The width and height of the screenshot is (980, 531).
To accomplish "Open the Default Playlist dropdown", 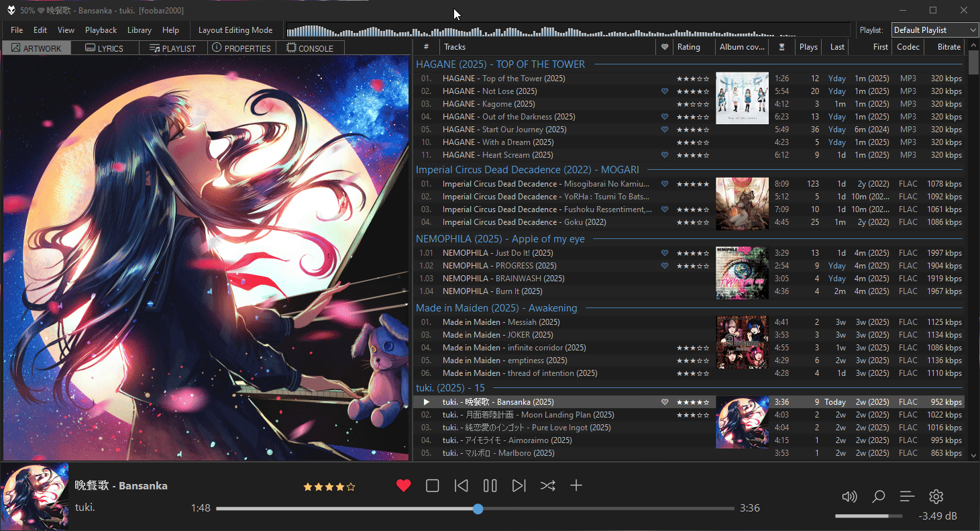I will 935,30.
